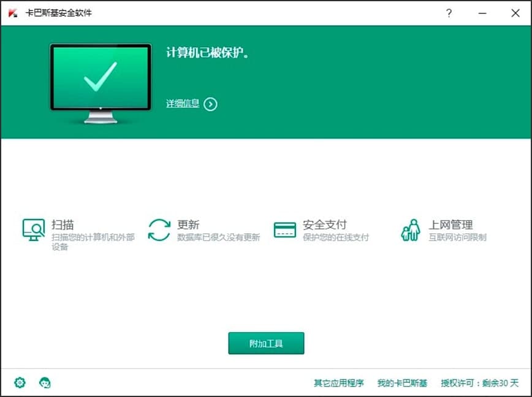Open the settings gear icon

click(19, 382)
